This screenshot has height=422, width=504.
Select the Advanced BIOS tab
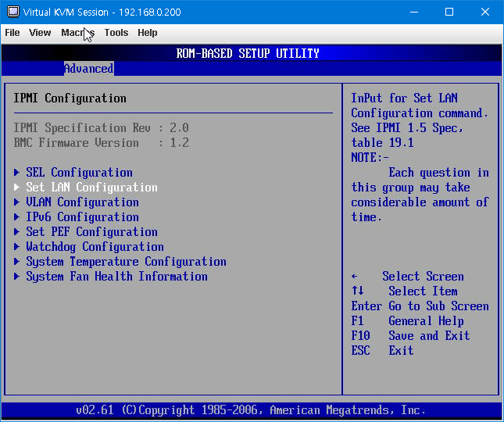pyautogui.click(x=89, y=69)
